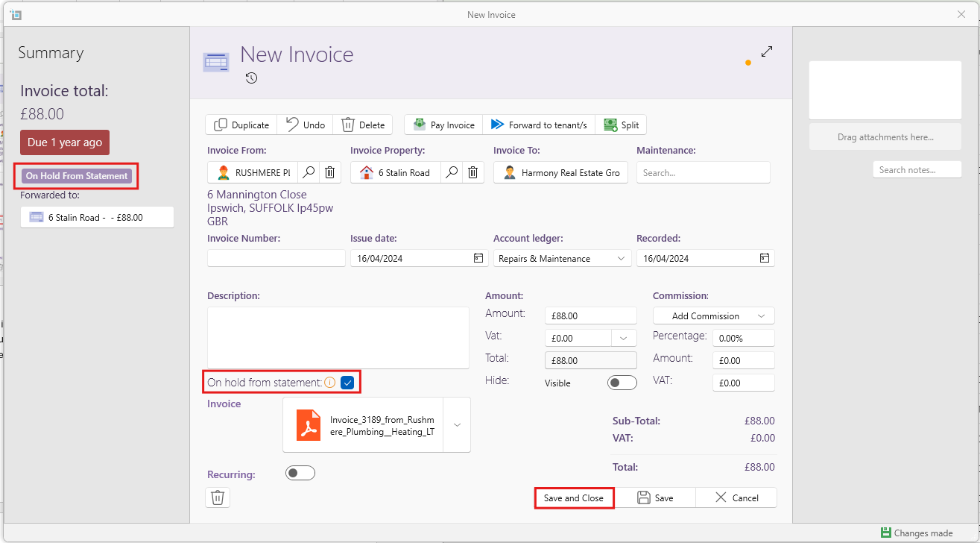
Task: Enable the Recurring toggle
Action: (300, 473)
